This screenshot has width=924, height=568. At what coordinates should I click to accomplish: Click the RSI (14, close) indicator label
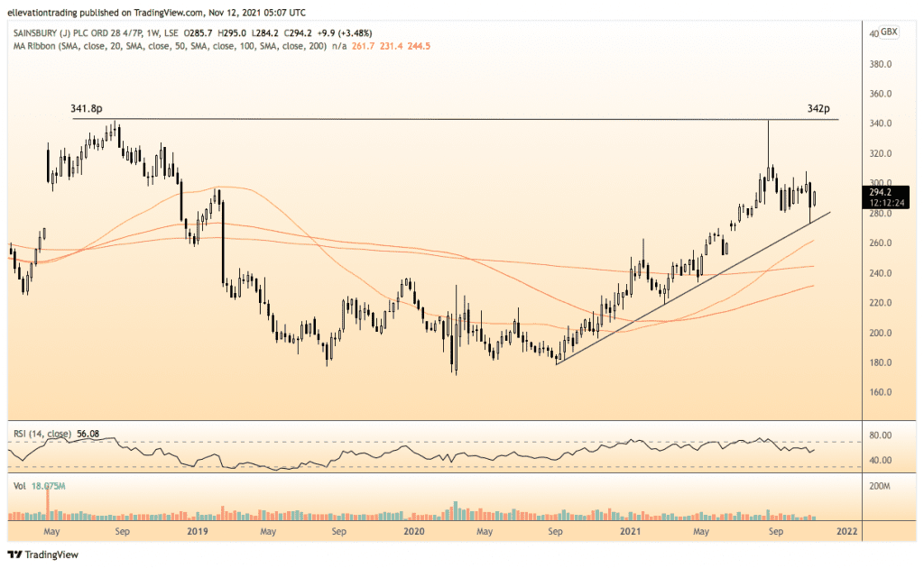42,434
